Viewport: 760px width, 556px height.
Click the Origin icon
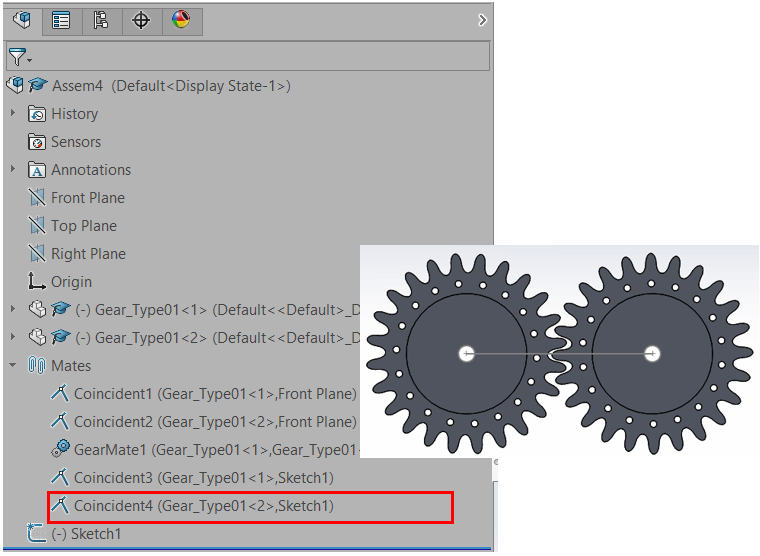coord(37,282)
